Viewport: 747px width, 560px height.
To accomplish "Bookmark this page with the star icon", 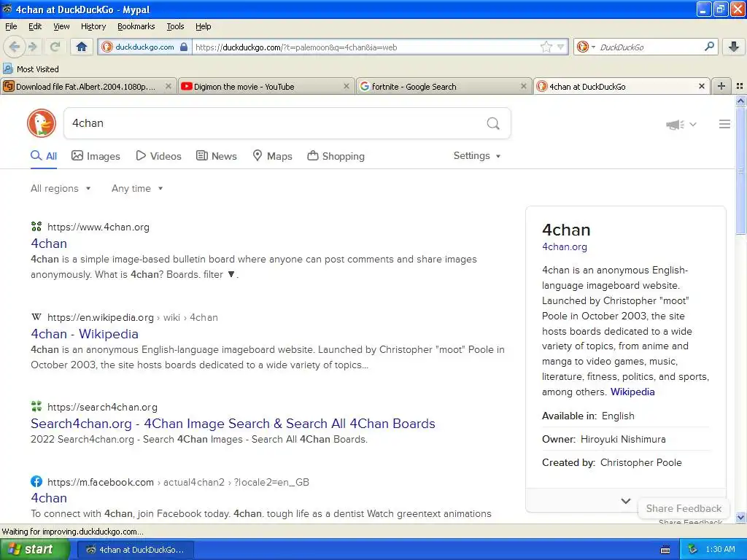I will [x=546, y=47].
